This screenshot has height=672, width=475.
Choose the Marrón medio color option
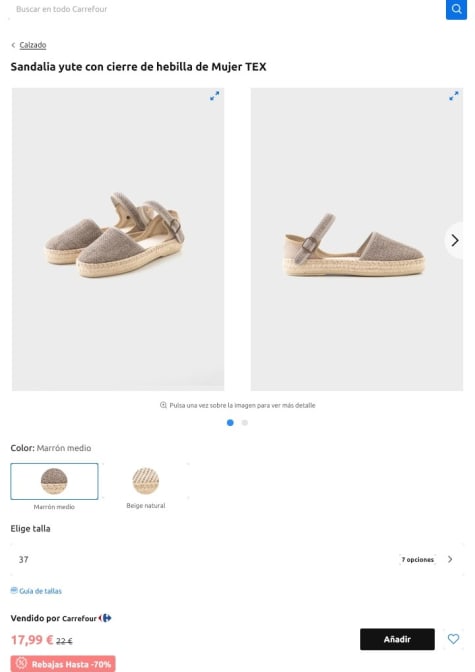[x=54, y=481]
